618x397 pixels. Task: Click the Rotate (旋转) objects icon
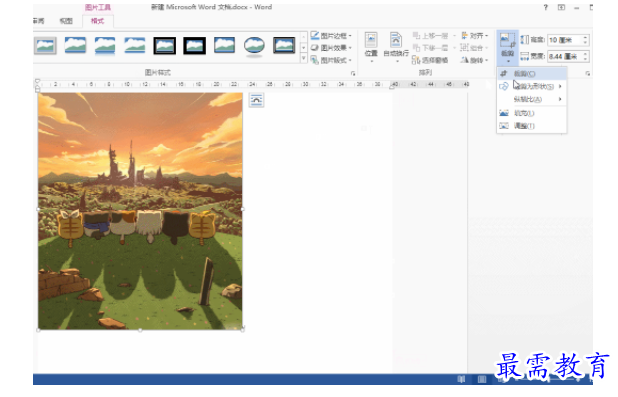[x=464, y=60]
